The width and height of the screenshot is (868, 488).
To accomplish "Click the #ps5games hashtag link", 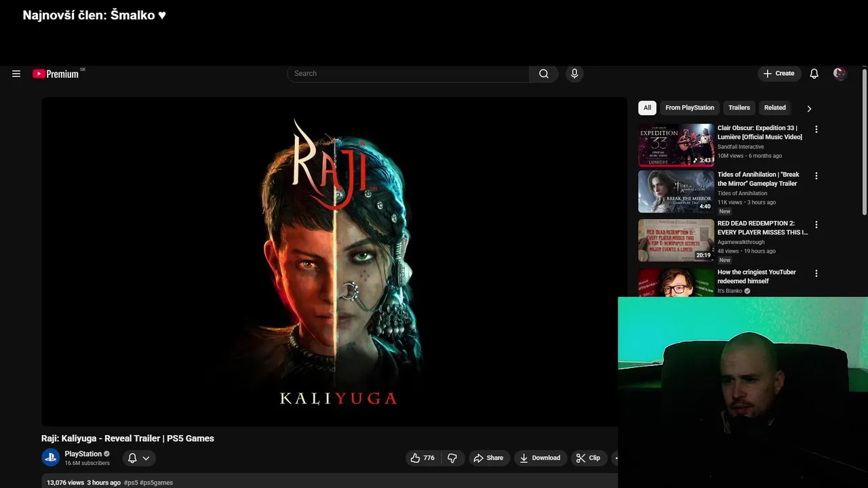I will pyautogui.click(x=156, y=483).
